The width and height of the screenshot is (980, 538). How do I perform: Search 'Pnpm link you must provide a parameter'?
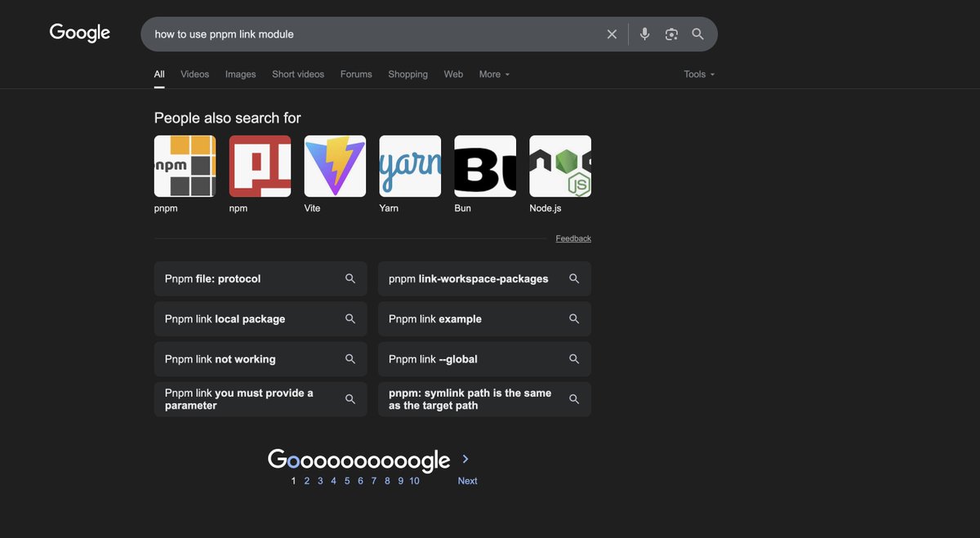[261, 399]
